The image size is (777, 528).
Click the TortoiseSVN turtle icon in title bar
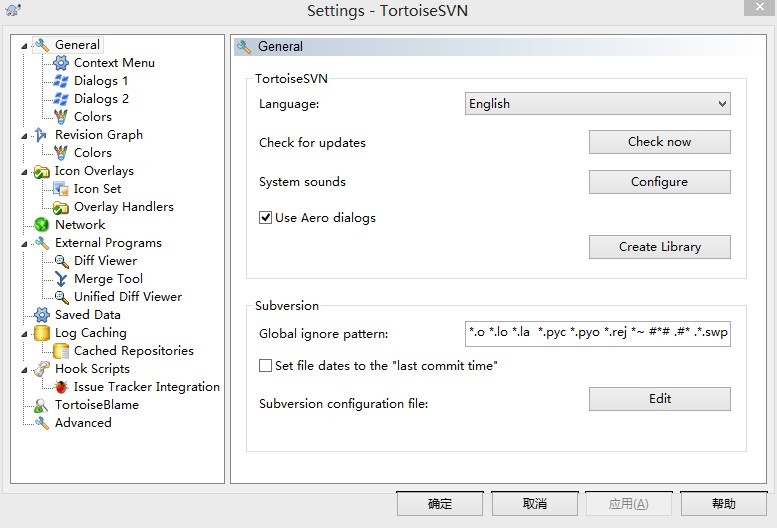[x=13, y=10]
